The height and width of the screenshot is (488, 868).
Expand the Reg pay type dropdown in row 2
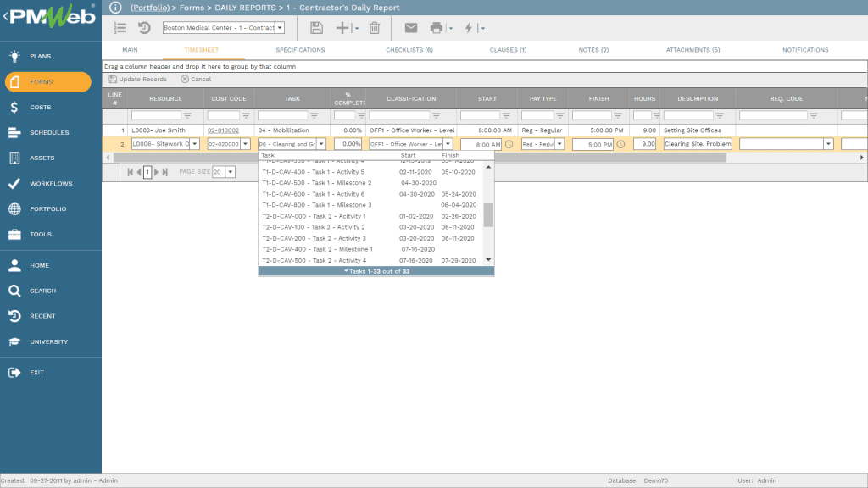pyautogui.click(x=559, y=144)
